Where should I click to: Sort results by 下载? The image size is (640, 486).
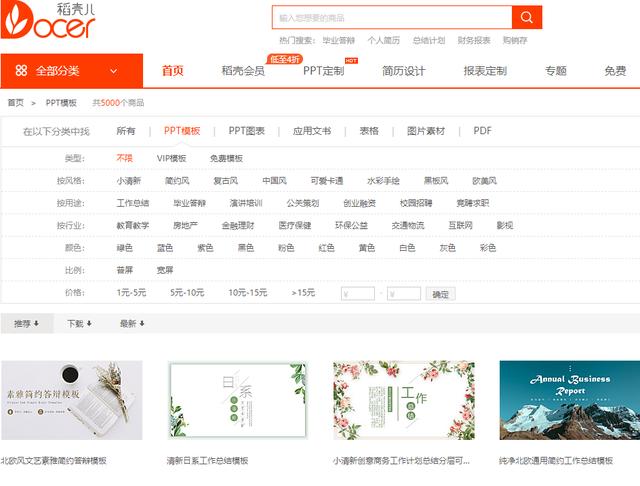click(x=79, y=323)
